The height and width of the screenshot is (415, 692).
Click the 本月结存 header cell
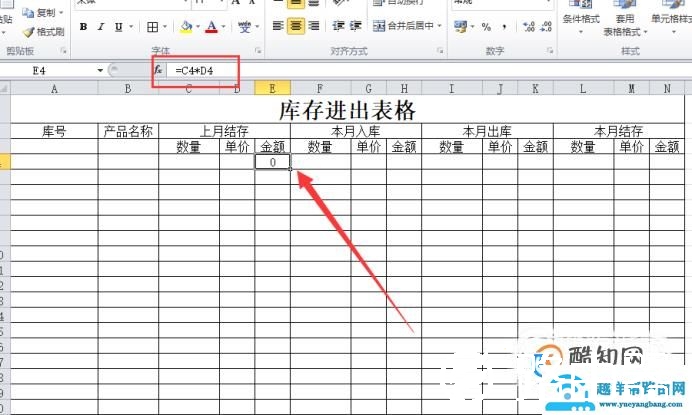pos(619,131)
